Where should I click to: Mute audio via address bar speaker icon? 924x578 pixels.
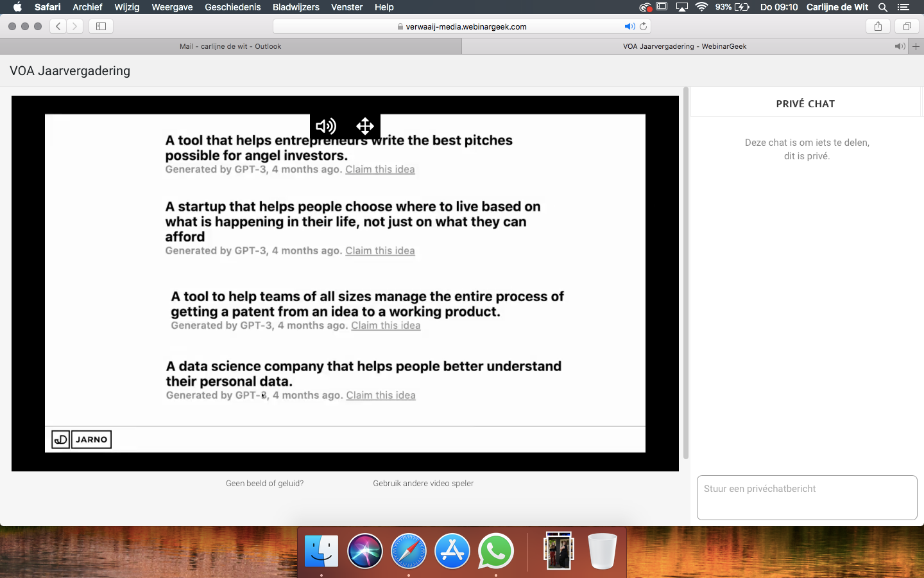629,26
